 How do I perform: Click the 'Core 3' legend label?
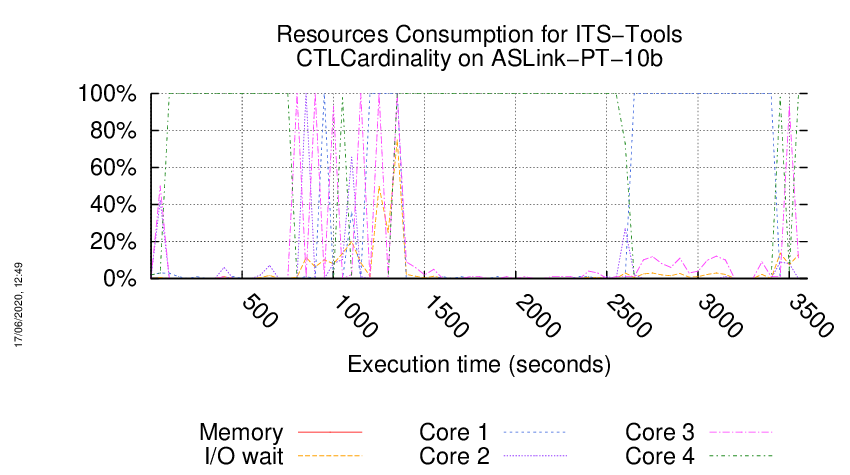click(x=660, y=432)
